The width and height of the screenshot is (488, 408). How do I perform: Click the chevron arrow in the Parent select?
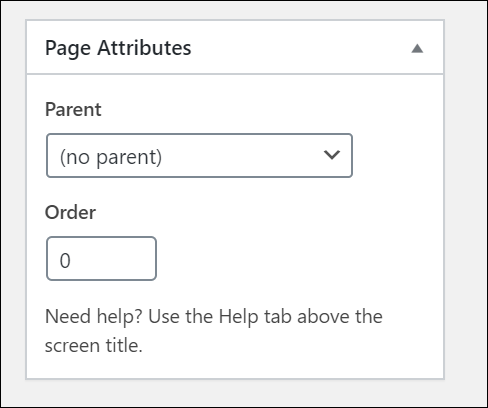[x=332, y=155]
